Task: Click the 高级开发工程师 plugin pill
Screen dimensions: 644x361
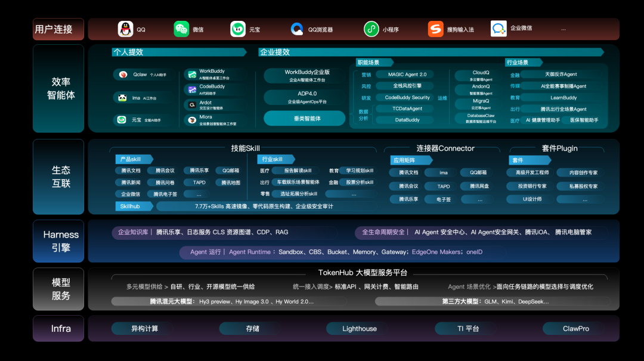Action: pyautogui.click(x=531, y=172)
